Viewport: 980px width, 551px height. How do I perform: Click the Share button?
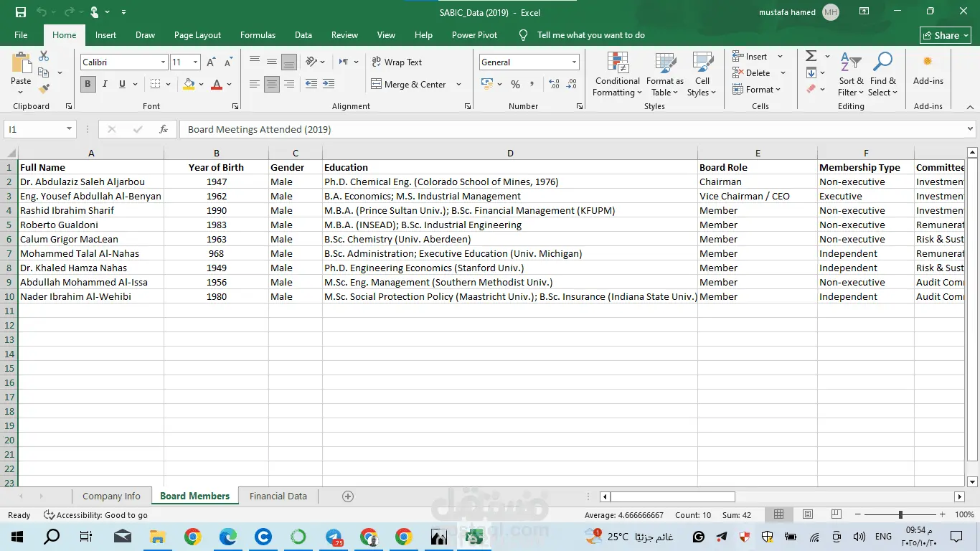coord(946,35)
